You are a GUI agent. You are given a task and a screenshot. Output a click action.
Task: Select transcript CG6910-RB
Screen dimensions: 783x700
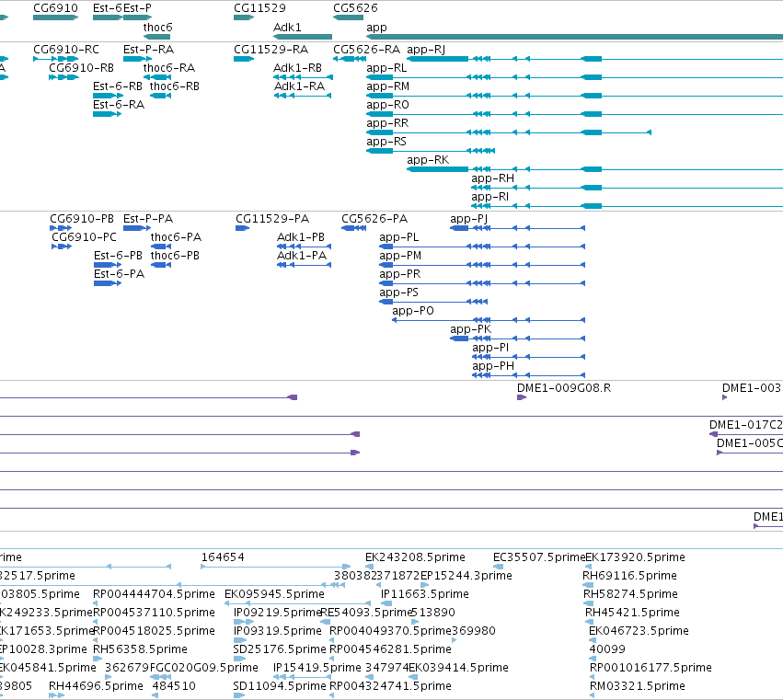tap(63, 77)
